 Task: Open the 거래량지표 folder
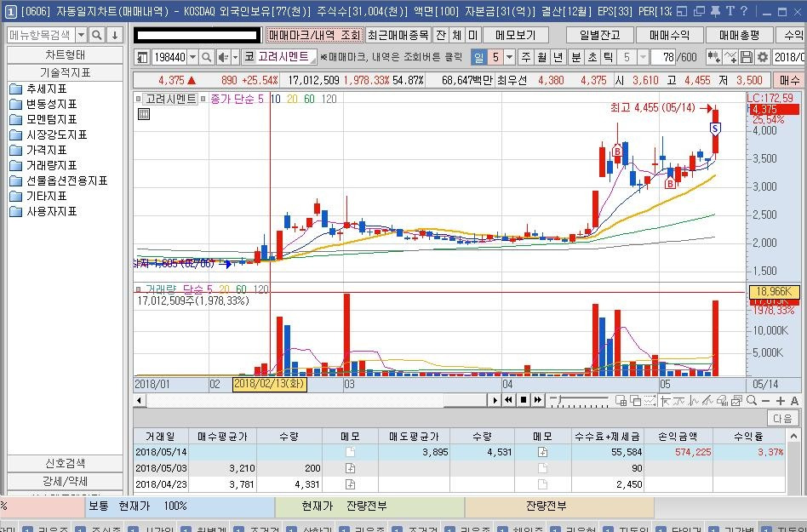coord(43,166)
